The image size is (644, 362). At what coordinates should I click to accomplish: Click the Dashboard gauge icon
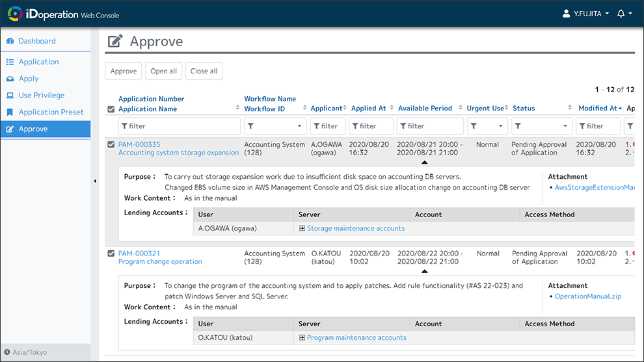click(10, 41)
